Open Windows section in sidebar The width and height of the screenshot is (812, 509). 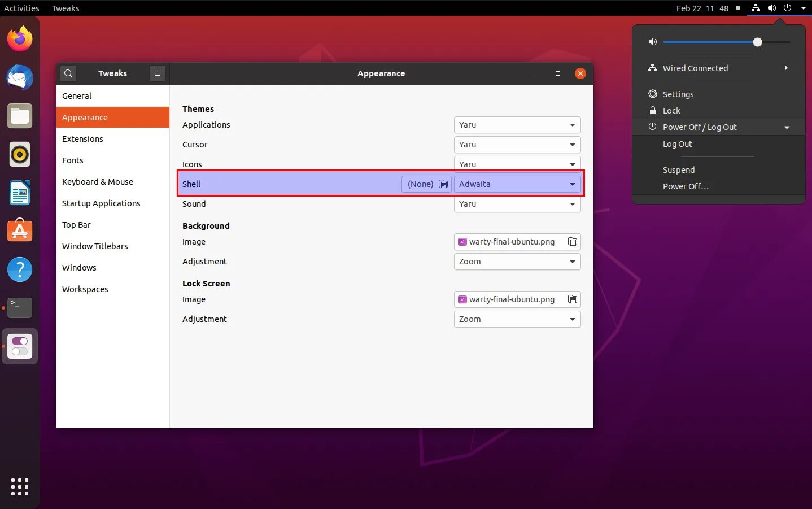113,268
